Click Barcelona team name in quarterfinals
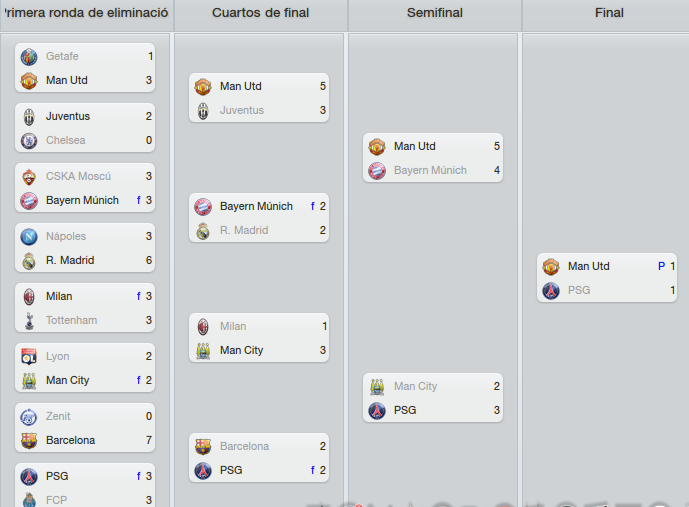Image resolution: width=689 pixels, height=507 pixels. 244,446
